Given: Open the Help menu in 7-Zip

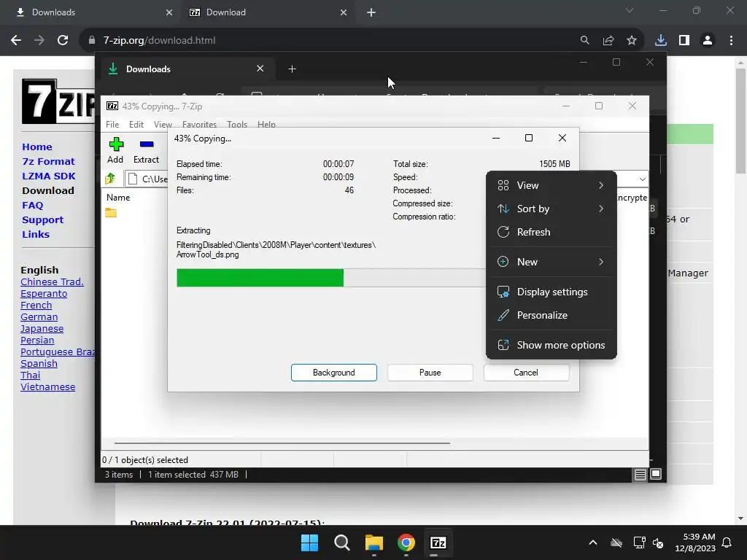Looking at the screenshot, I should (x=266, y=124).
